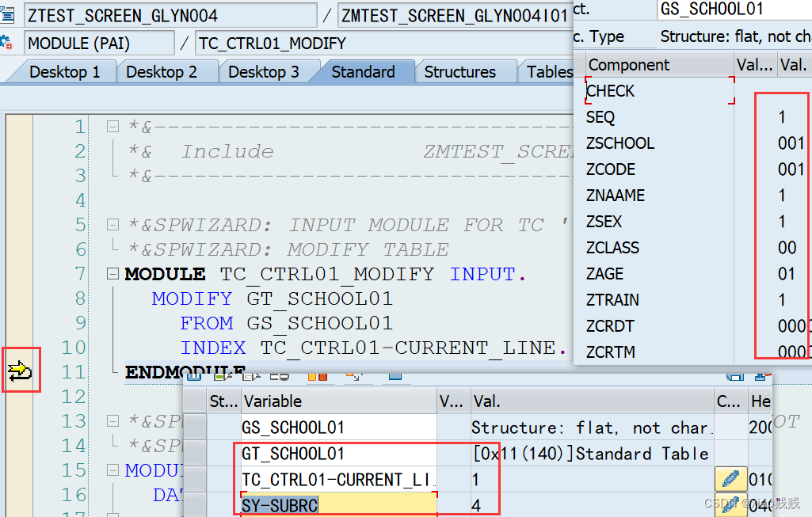The image size is (812, 517).
Task: Click the ZSEX component row
Action: (x=660, y=222)
